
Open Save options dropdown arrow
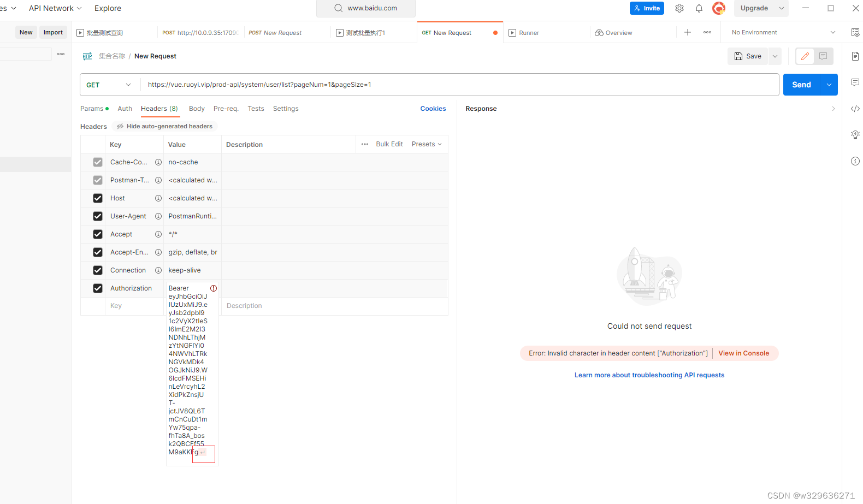click(775, 56)
